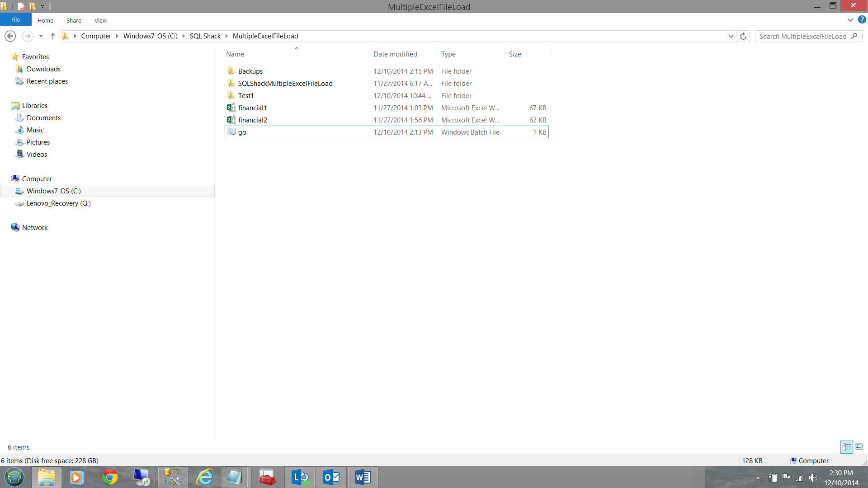This screenshot has height=488, width=868.
Task: Select the financial1 Excel file icon
Action: (x=231, y=108)
